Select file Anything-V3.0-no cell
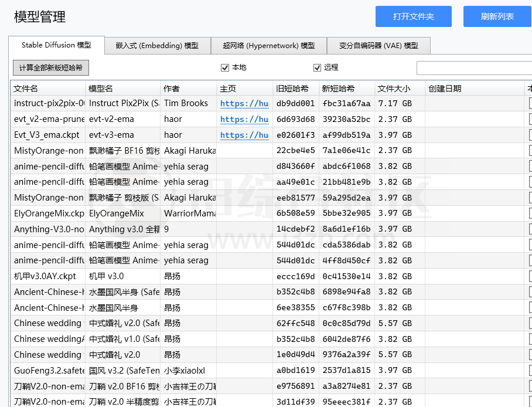This screenshot has height=407, width=532. 48,229
